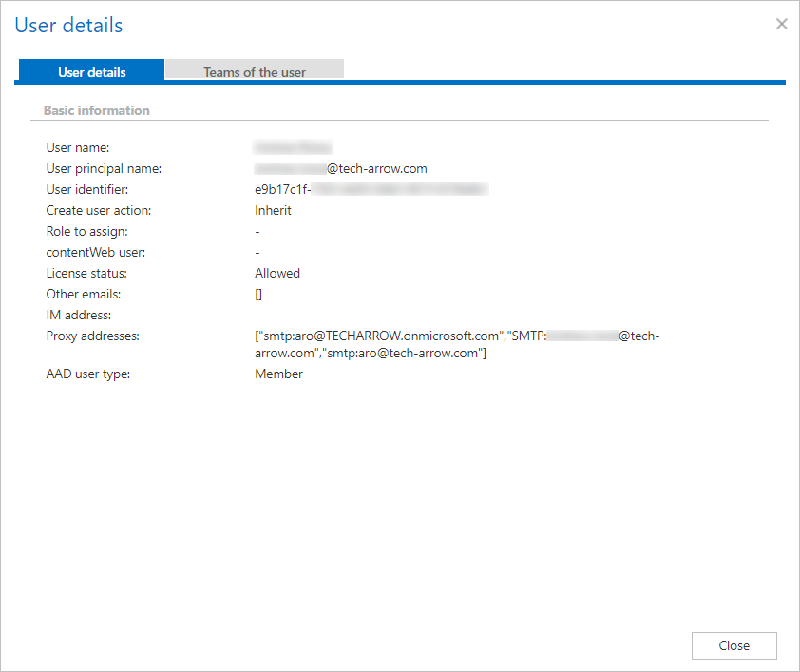Click the Allowed license status value
This screenshot has width=800, height=672.
click(277, 273)
